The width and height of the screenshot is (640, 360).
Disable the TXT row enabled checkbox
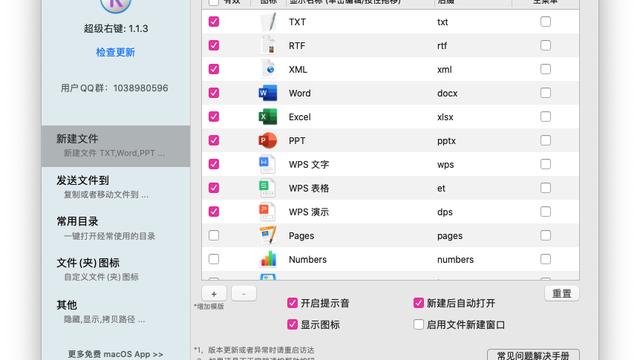click(214, 22)
